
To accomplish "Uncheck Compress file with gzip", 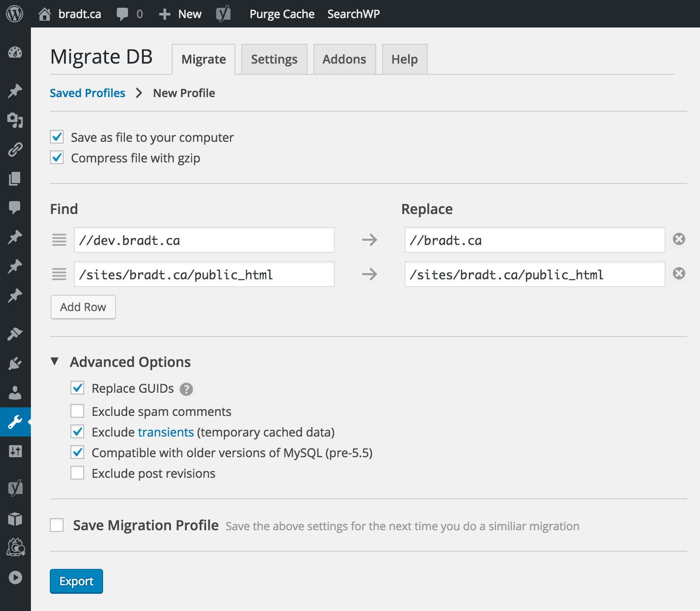I will 56,158.
